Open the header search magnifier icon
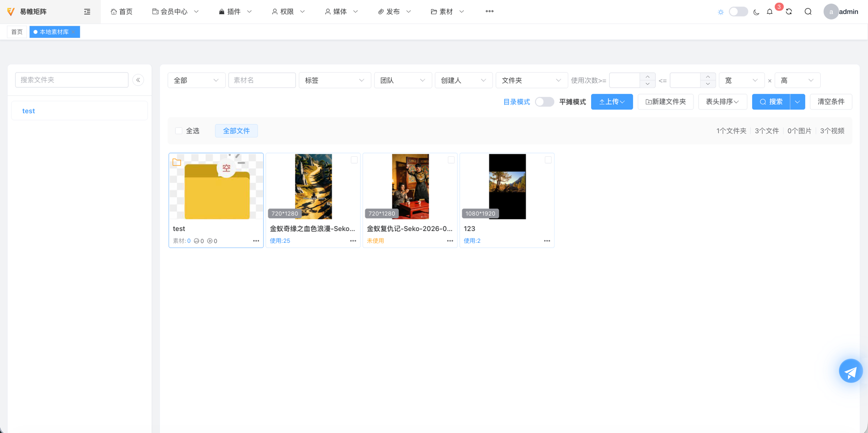This screenshot has width=868, height=433. point(808,12)
